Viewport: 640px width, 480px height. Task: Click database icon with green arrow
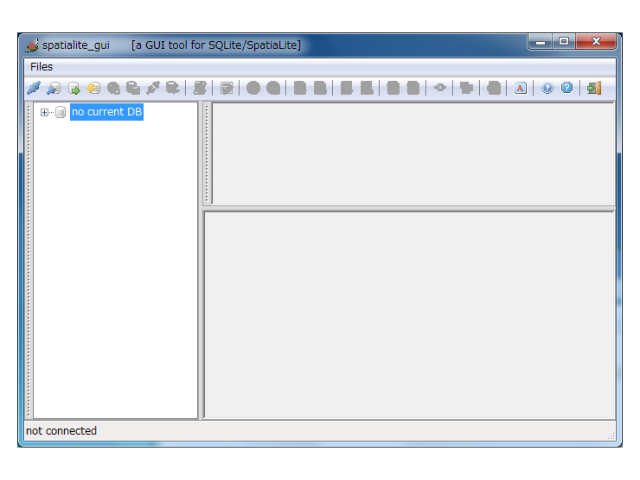point(74,88)
